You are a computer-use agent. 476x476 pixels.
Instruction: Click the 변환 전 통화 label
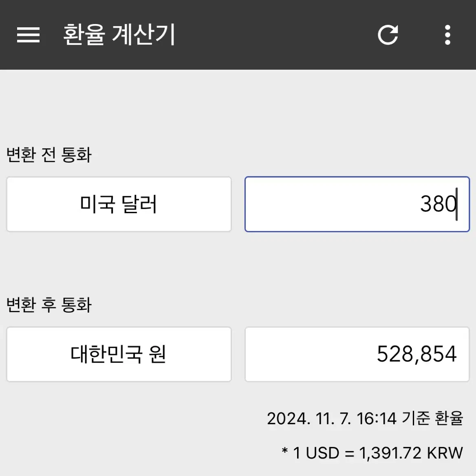(x=49, y=154)
